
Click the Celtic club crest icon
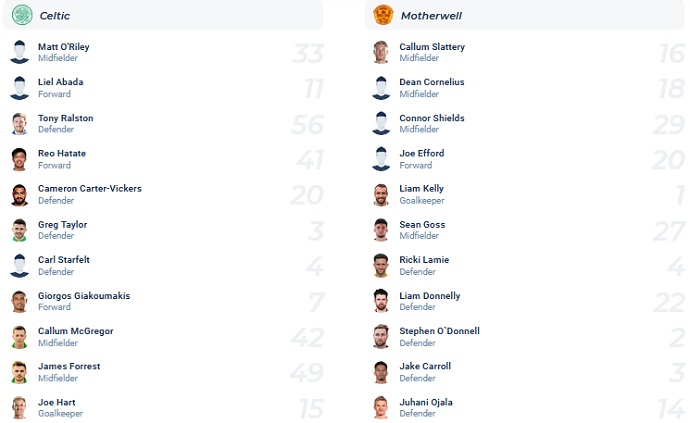click(x=22, y=16)
